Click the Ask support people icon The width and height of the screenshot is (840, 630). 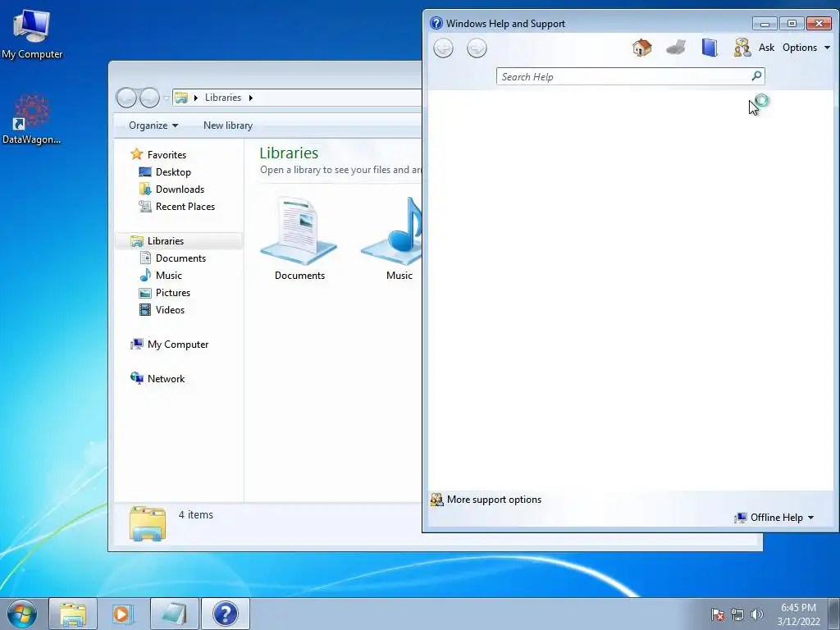pos(742,48)
